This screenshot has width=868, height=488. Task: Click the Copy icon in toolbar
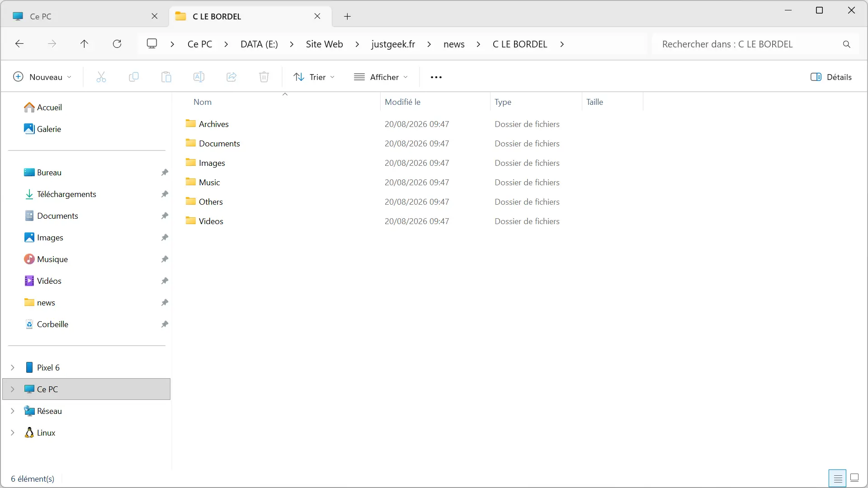(x=134, y=77)
